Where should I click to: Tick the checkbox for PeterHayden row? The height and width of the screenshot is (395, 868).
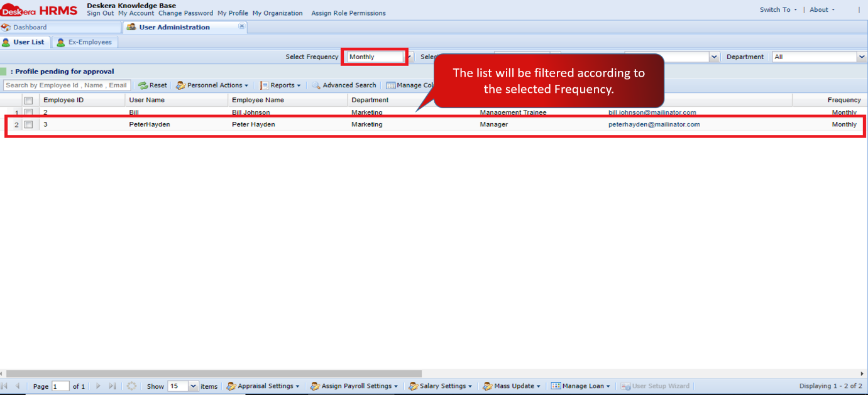point(28,124)
